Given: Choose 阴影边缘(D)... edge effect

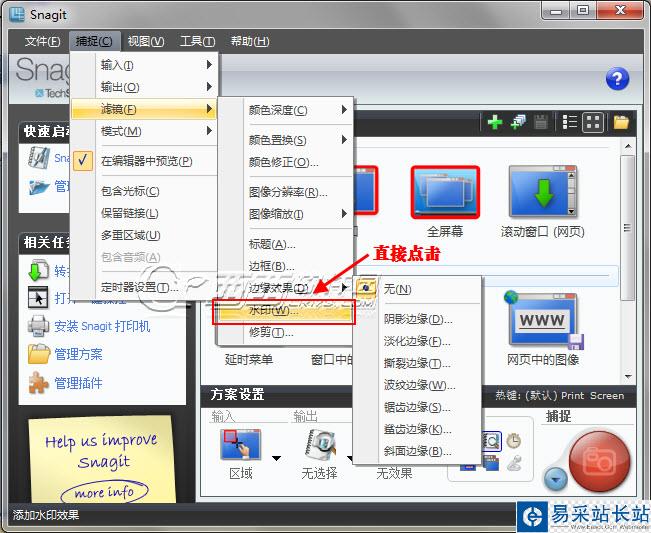Looking at the screenshot, I should [x=417, y=319].
